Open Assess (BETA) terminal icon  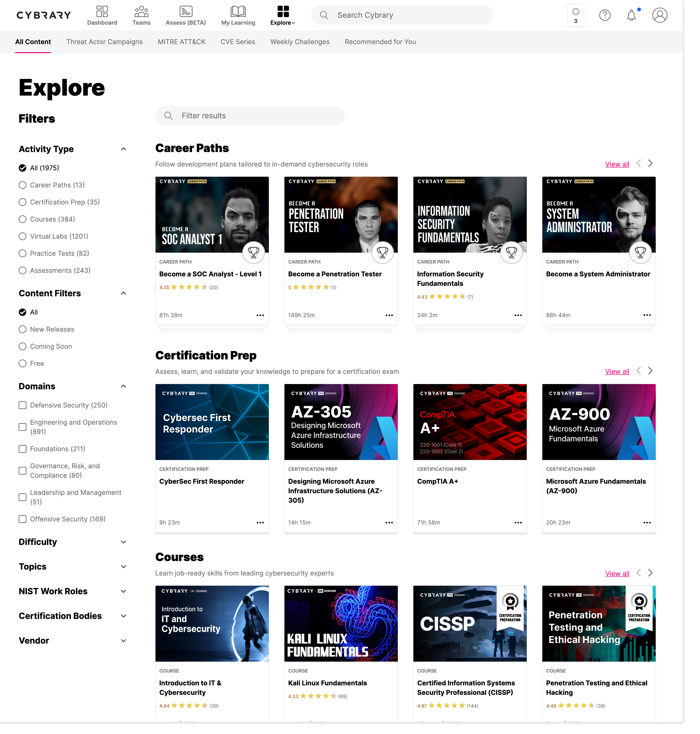coord(186,12)
